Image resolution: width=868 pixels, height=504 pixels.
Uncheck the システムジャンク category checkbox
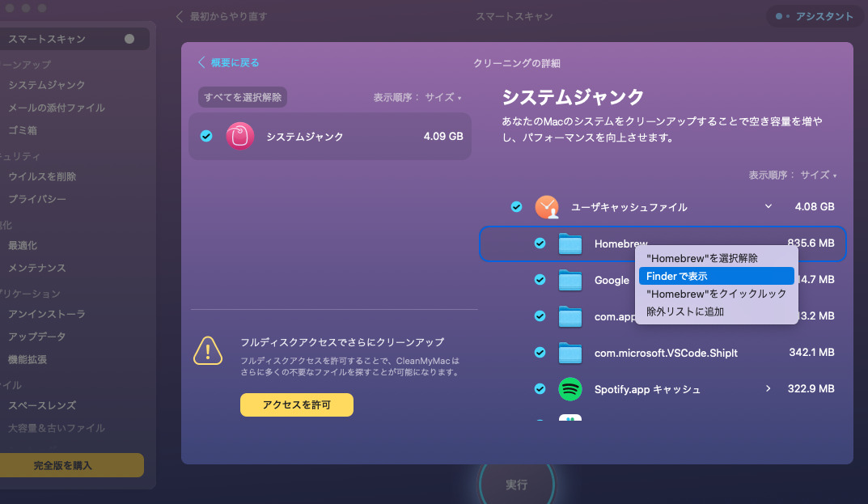click(x=206, y=136)
